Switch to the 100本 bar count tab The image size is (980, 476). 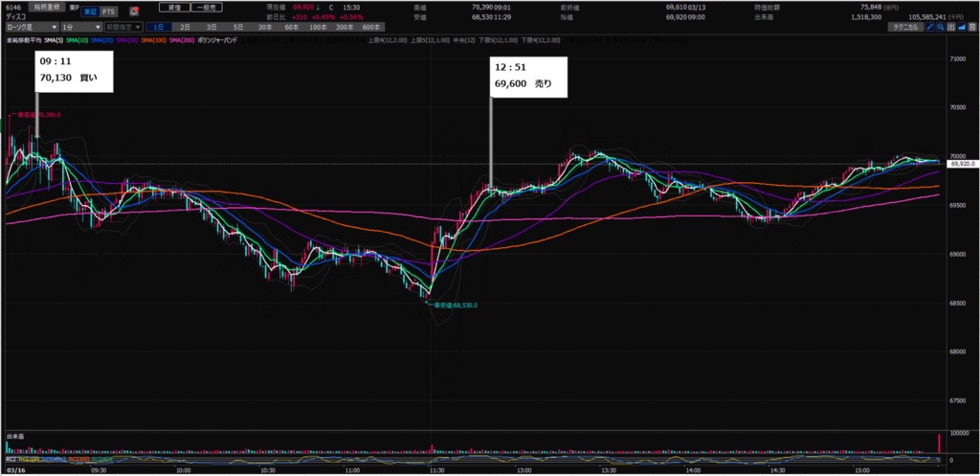pyautogui.click(x=318, y=28)
